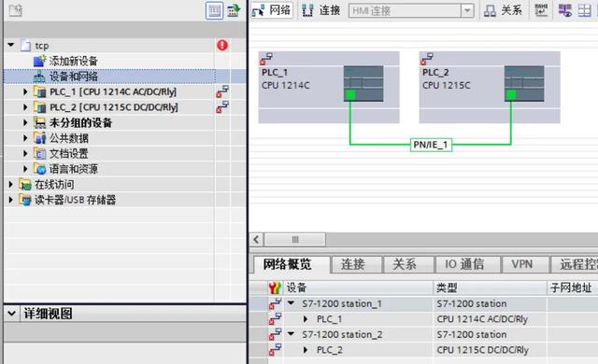Expand PLC_1 row in network overview
Image resolution: width=598 pixels, height=364 pixels.
306,319
